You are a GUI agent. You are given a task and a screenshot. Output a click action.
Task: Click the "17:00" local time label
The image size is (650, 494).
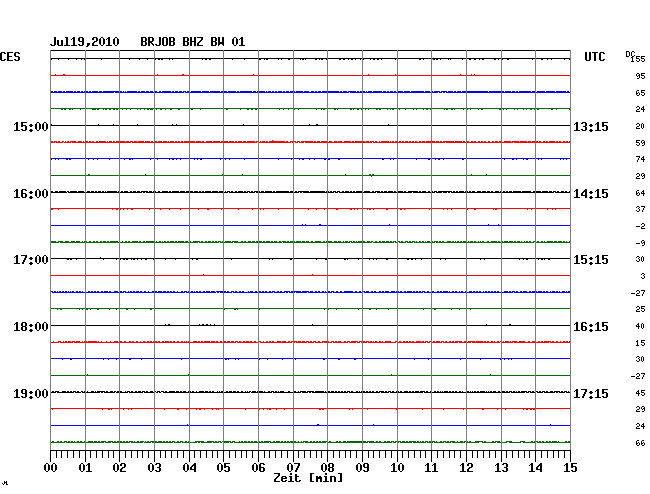(31, 260)
